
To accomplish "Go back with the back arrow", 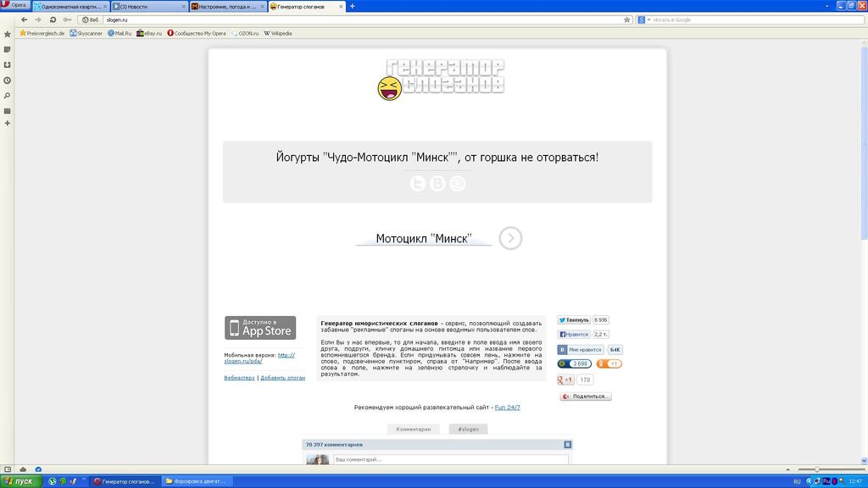I will (x=24, y=20).
